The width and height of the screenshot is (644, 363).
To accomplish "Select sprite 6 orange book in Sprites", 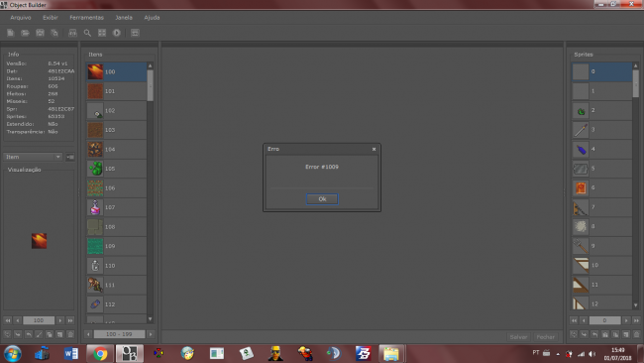I will (601, 187).
